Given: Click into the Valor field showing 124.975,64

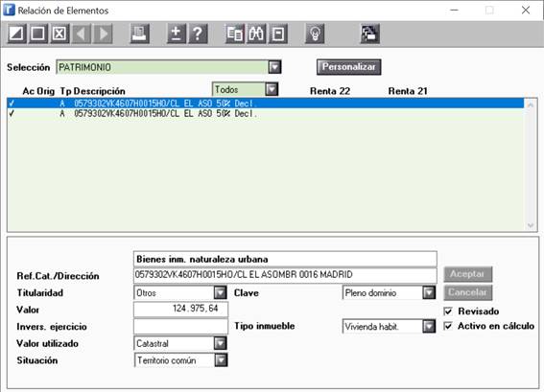Looking at the screenshot, I should pos(180,310).
